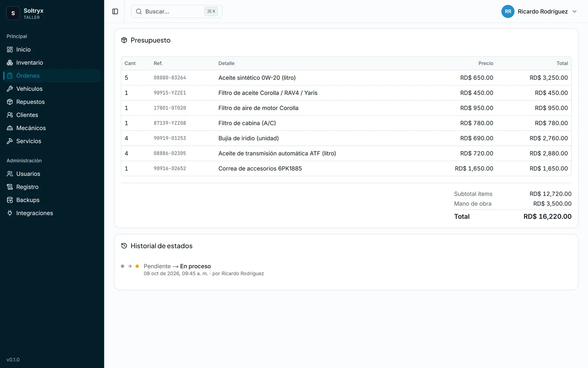Open the Vehículos page
The width and height of the screenshot is (588, 368).
click(52, 89)
